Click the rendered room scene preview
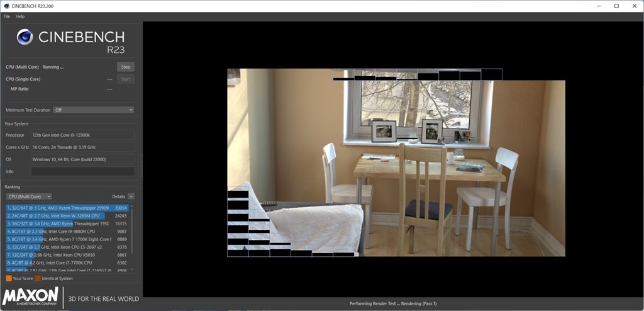Viewport: 644px width, 311px height. [396, 162]
